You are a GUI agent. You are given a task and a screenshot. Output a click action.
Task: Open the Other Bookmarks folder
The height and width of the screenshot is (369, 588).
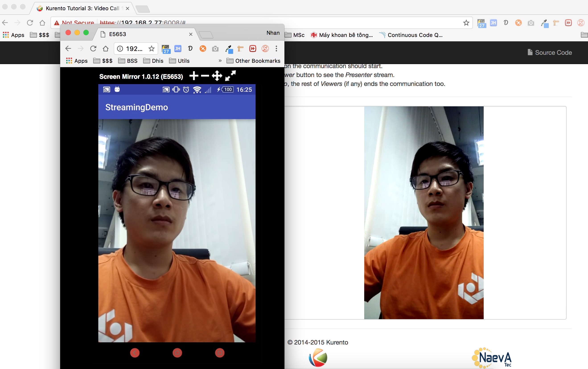(x=253, y=61)
